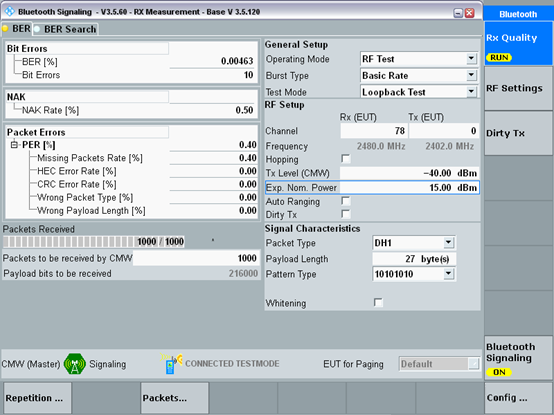Click the 2402.0 MHz frequency value
554x415 pixels.
click(449, 146)
